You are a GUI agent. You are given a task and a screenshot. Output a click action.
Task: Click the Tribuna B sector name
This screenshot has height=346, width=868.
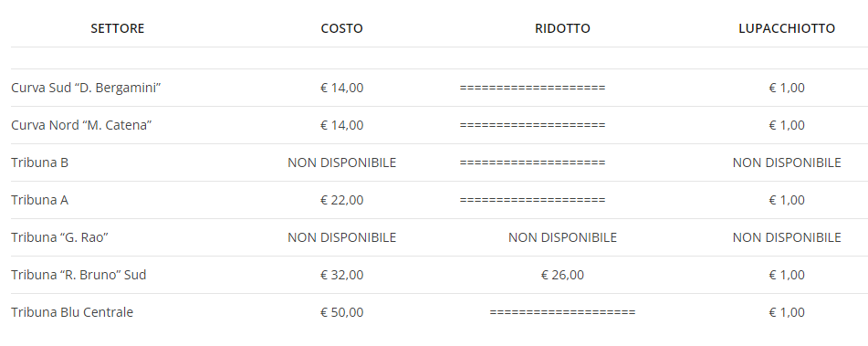39,163
